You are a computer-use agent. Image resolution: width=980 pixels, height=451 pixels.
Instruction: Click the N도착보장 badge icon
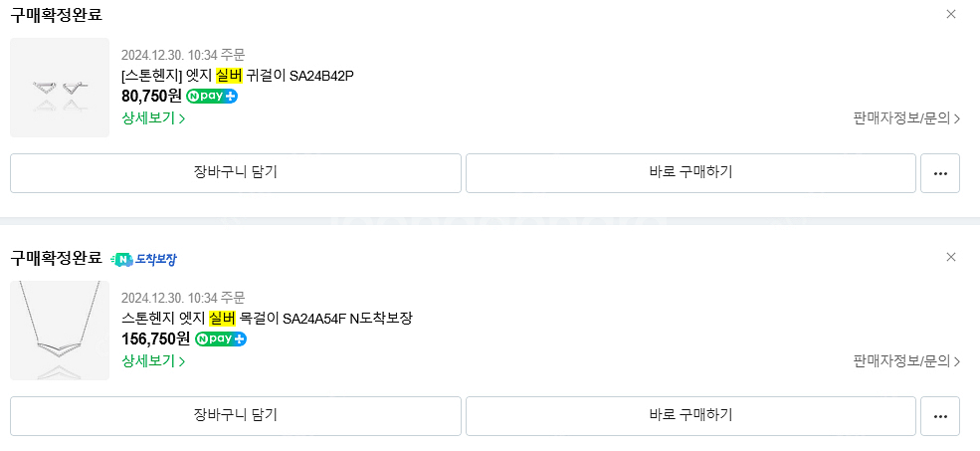[144, 259]
